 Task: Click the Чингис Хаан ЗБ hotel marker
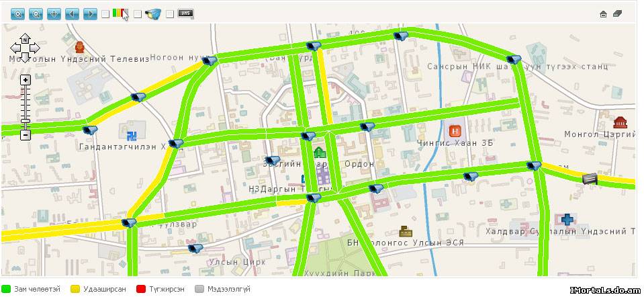455,132
